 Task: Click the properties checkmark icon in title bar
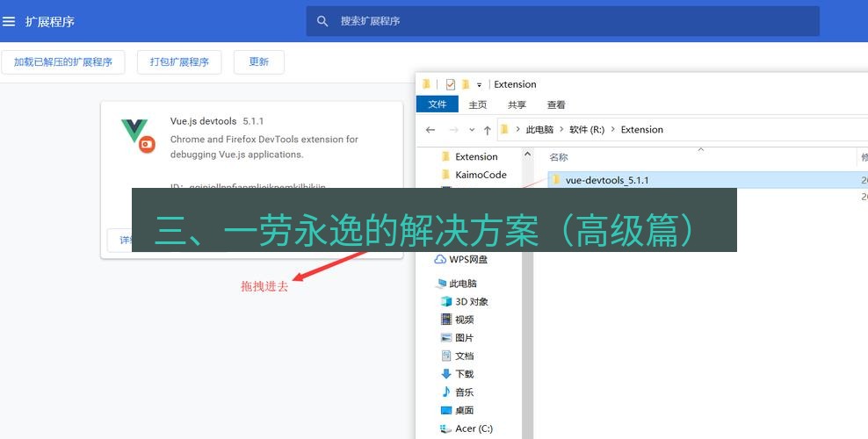[451, 84]
